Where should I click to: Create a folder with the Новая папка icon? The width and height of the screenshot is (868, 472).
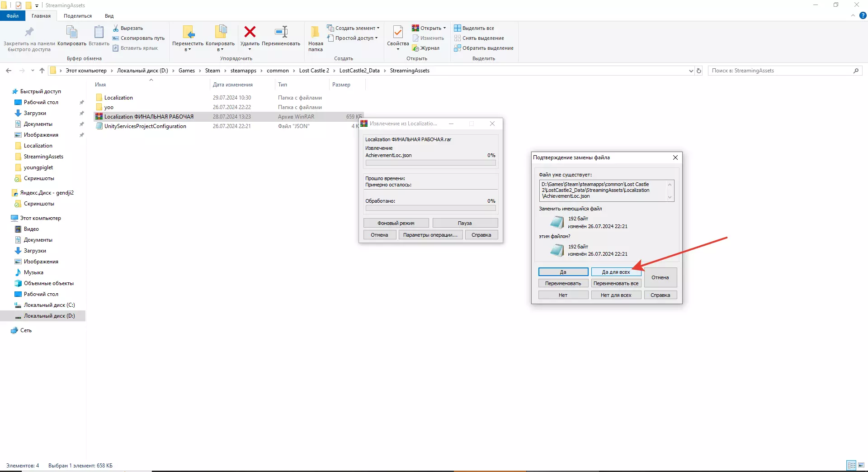[316, 32]
